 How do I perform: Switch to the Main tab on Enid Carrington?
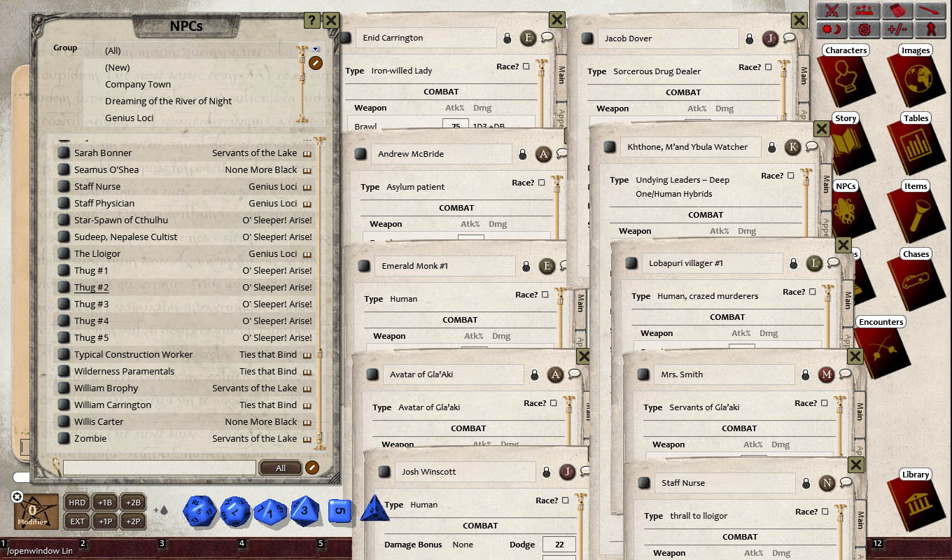(561, 75)
